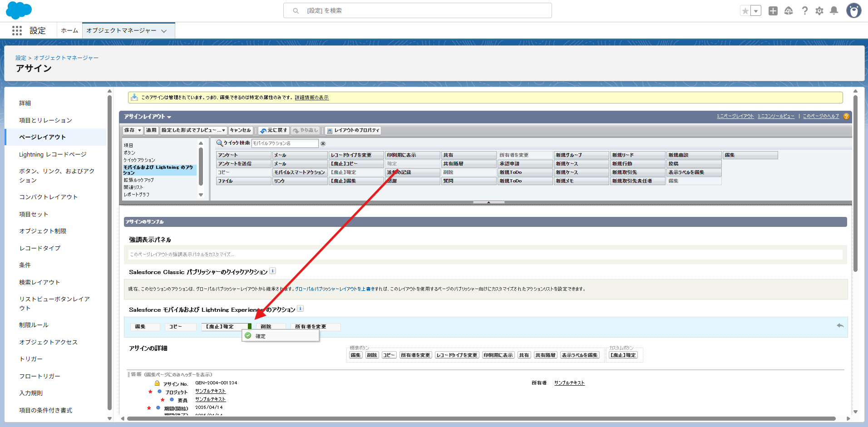
Task: Click the 保存 button
Action: [x=129, y=130]
